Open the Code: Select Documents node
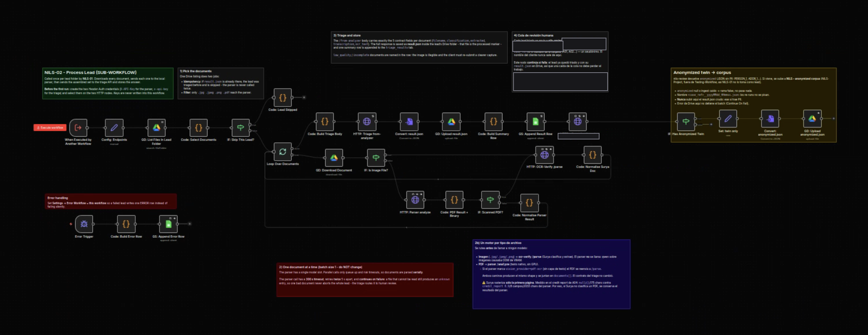Screen dimensions: 868x335 click(198, 128)
